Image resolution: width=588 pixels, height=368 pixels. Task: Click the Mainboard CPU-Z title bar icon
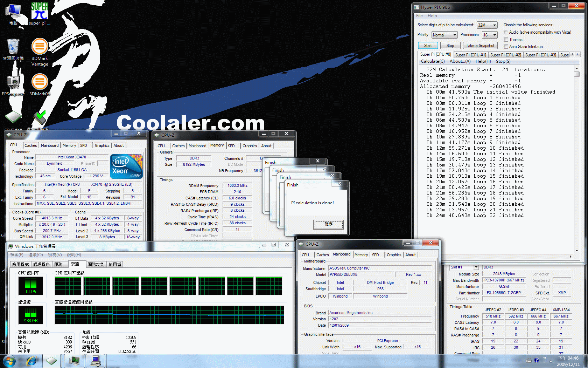pyautogui.click(x=301, y=244)
